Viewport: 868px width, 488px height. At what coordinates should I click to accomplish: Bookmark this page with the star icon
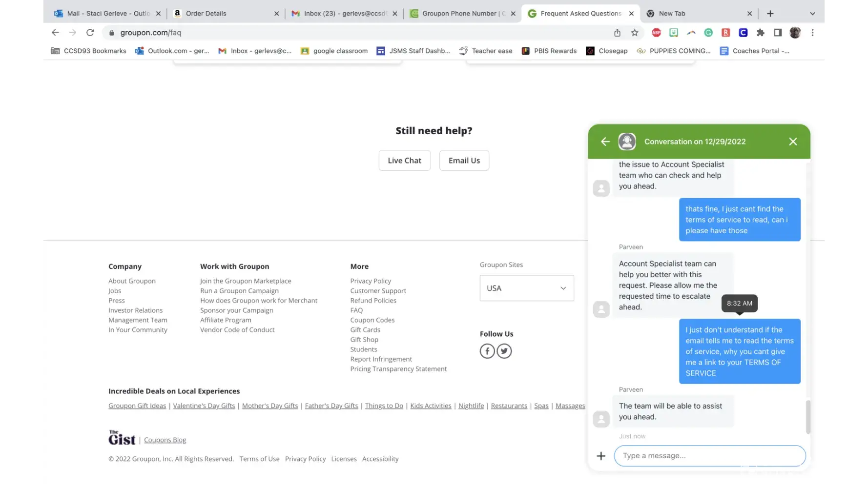click(x=635, y=33)
